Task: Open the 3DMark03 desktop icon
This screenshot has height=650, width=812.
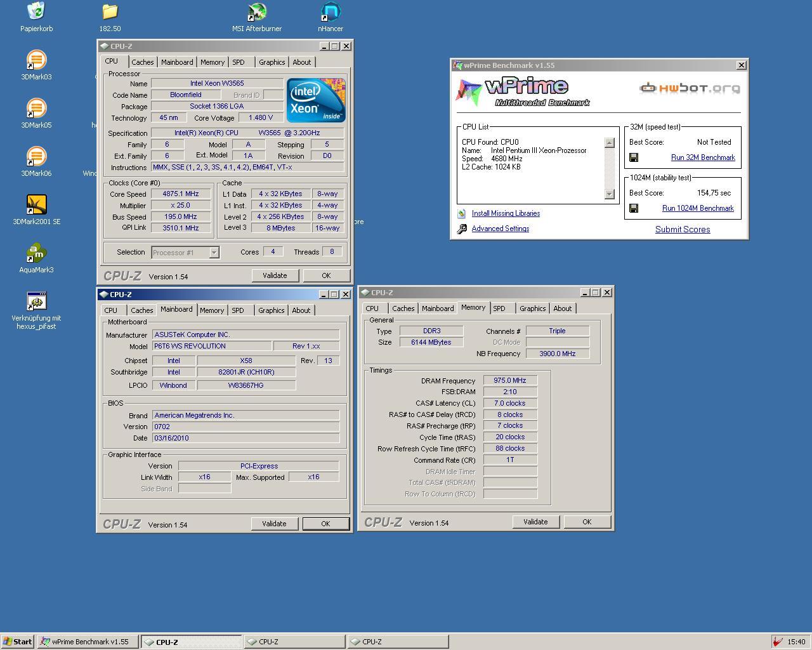Action: coord(36,60)
